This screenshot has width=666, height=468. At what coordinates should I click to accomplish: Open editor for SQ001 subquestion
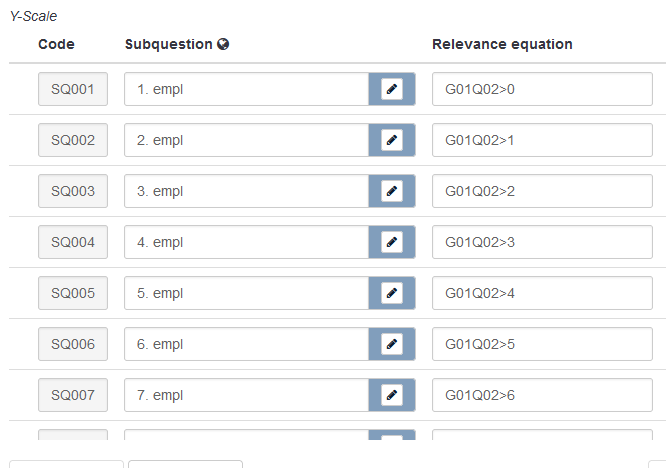[392, 90]
